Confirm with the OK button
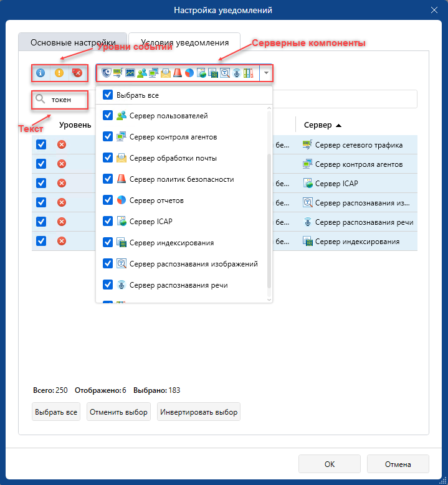This screenshot has height=485, width=448. tap(330, 464)
